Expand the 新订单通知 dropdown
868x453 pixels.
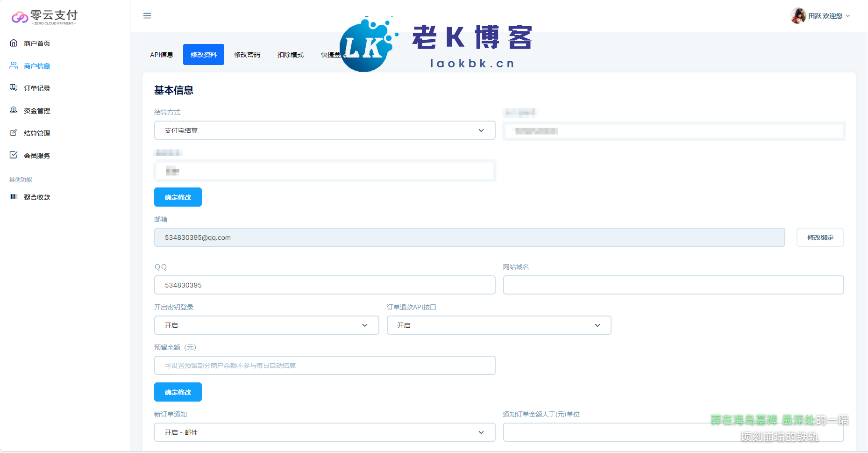coord(324,432)
